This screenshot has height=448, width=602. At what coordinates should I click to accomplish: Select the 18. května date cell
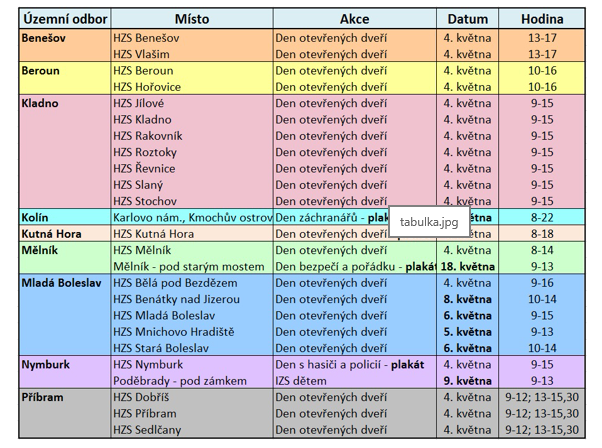[x=467, y=266]
